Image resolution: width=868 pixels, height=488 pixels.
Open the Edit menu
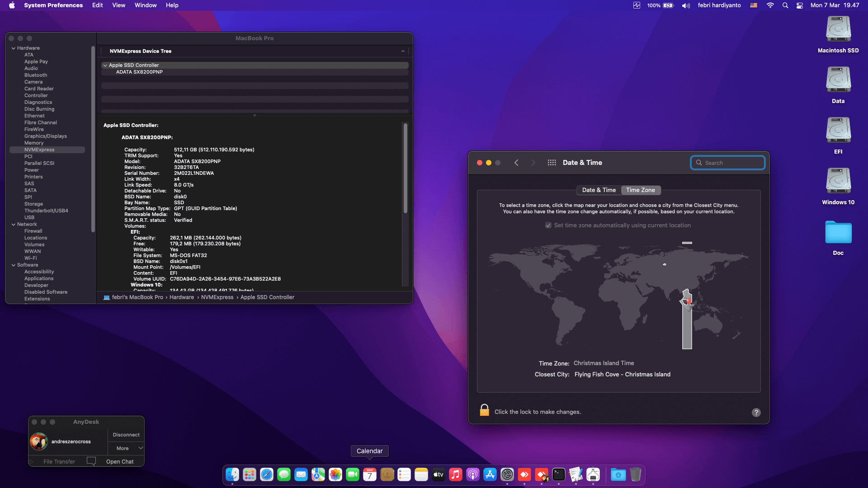click(98, 5)
